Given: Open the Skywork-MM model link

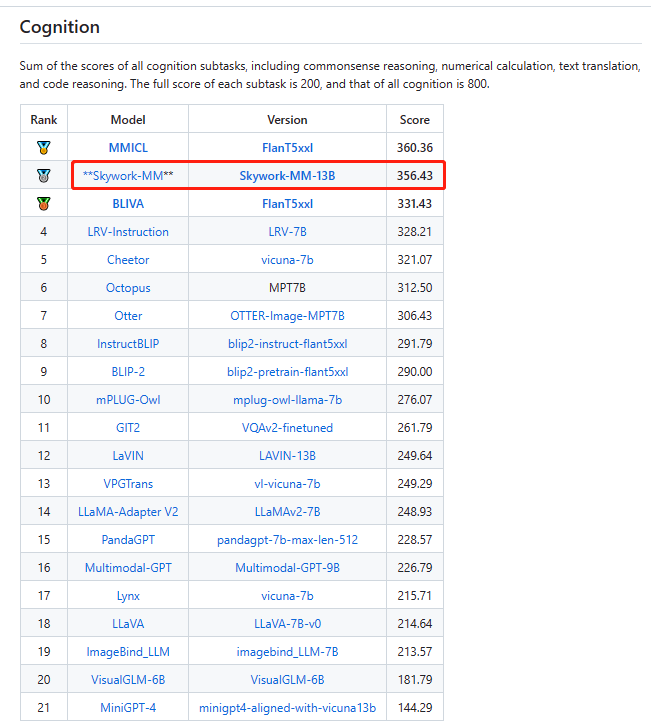Looking at the screenshot, I should coord(128,176).
